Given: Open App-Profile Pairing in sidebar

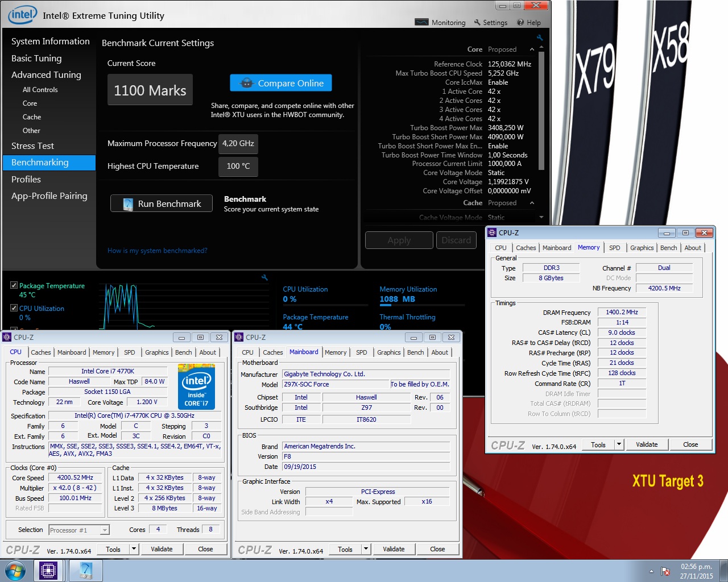Looking at the screenshot, I should [x=49, y=196].
